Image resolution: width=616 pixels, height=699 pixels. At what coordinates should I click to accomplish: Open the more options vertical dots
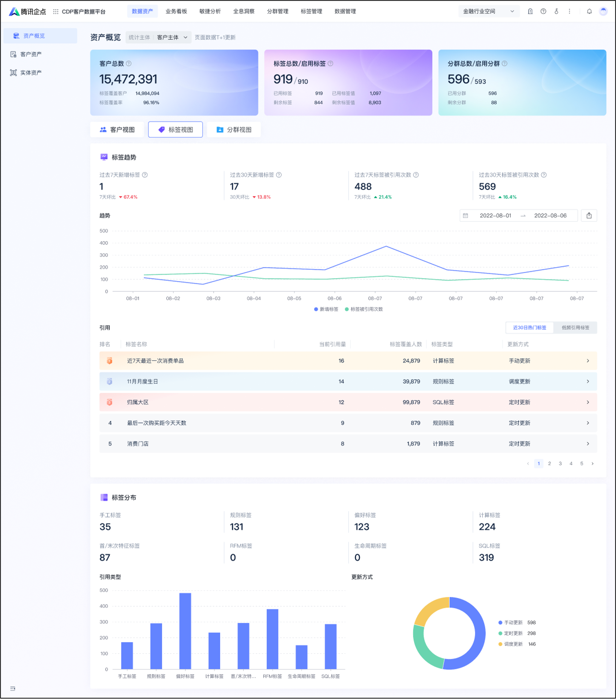click(x=569, y=11)
